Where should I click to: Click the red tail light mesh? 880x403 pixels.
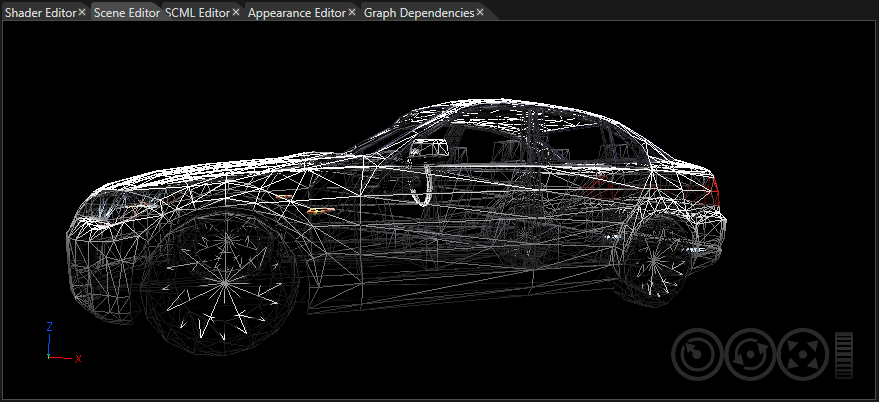pos(708,190)
